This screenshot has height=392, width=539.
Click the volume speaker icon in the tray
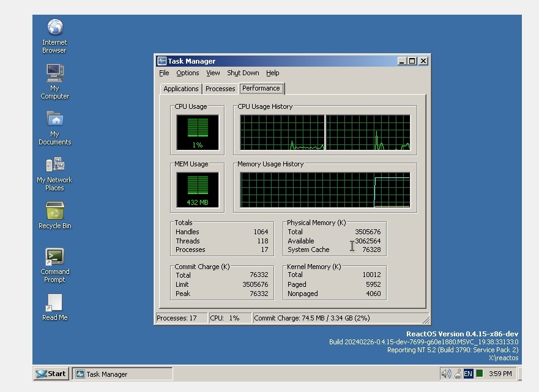(x=445, y=373)
